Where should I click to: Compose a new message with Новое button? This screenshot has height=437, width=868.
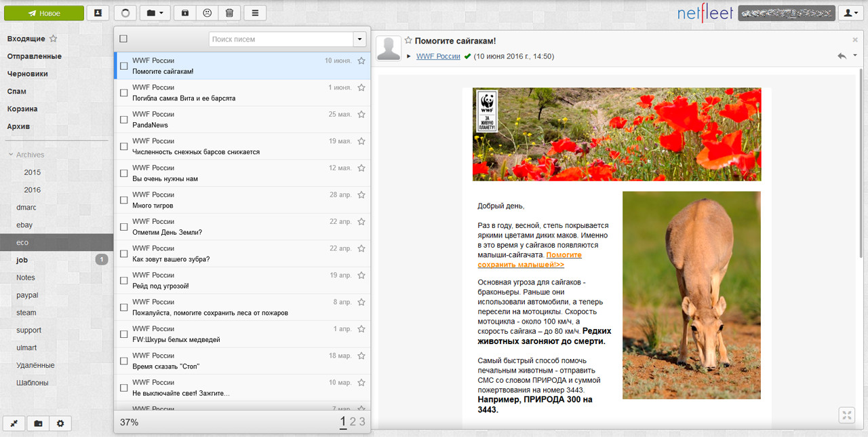point(44,13)
